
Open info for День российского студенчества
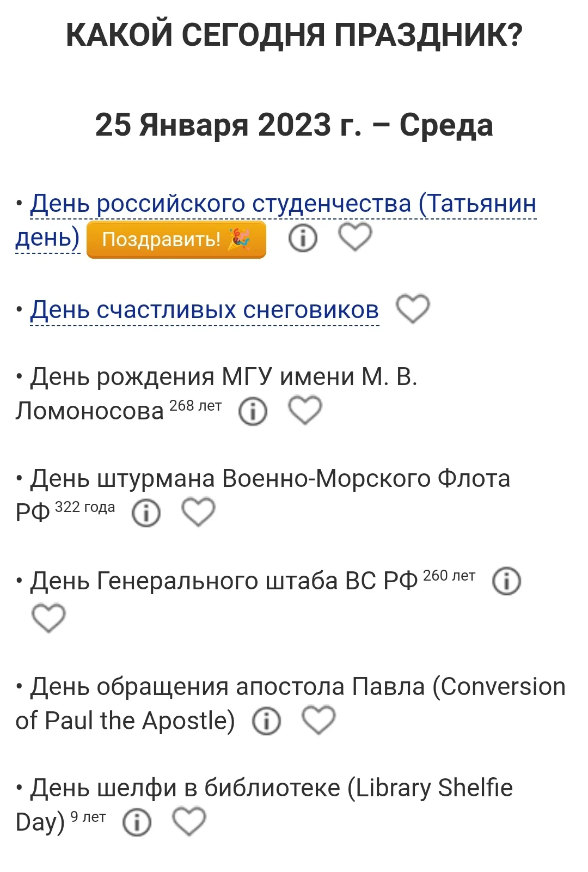click(303, 238)
